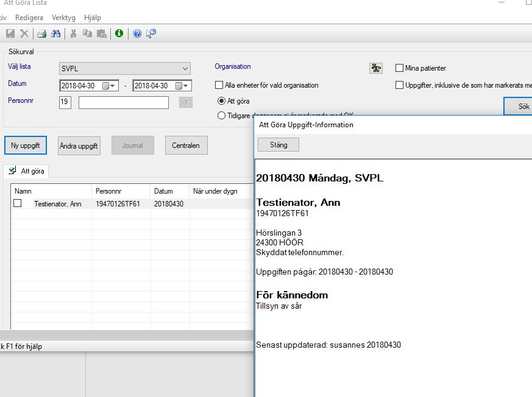Screen dimensions: 532x397
Task: Select the Att göra radio button
Action: pyautogui.click(x=221, y=100)
